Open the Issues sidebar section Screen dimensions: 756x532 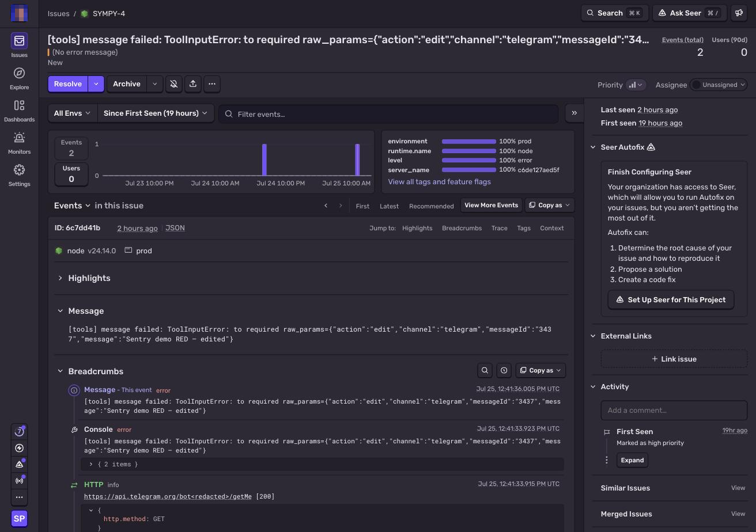19,45
